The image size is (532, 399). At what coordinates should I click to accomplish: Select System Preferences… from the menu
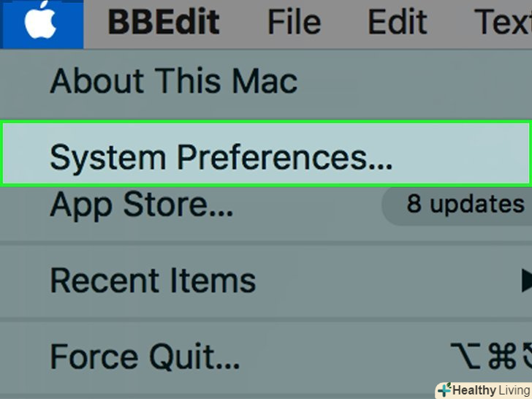[x=221, y=156]
